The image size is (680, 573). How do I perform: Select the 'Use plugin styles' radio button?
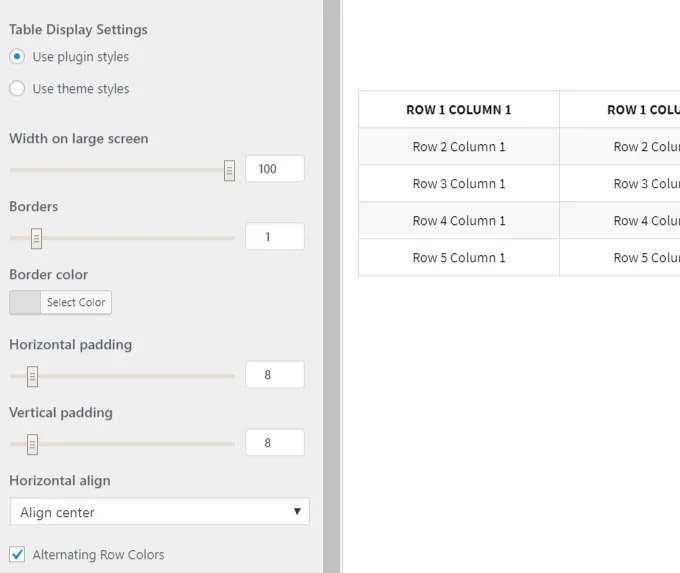pyautogui.click(x=17, y=57)
